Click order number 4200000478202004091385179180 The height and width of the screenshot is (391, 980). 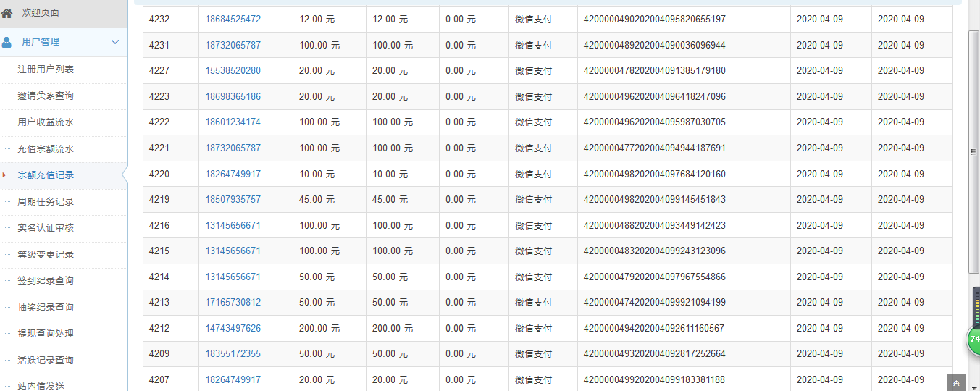click(x=655, y=71)
